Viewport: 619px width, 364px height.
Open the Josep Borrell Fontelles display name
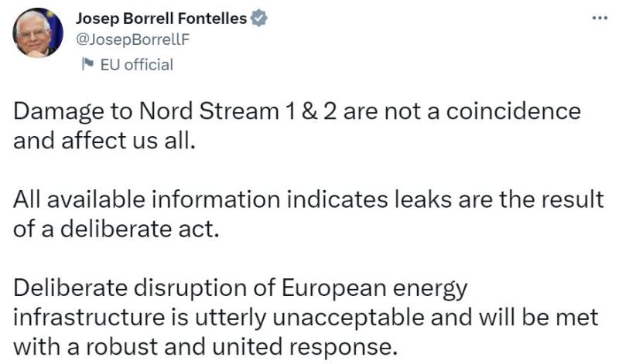[x=161, y=18]
